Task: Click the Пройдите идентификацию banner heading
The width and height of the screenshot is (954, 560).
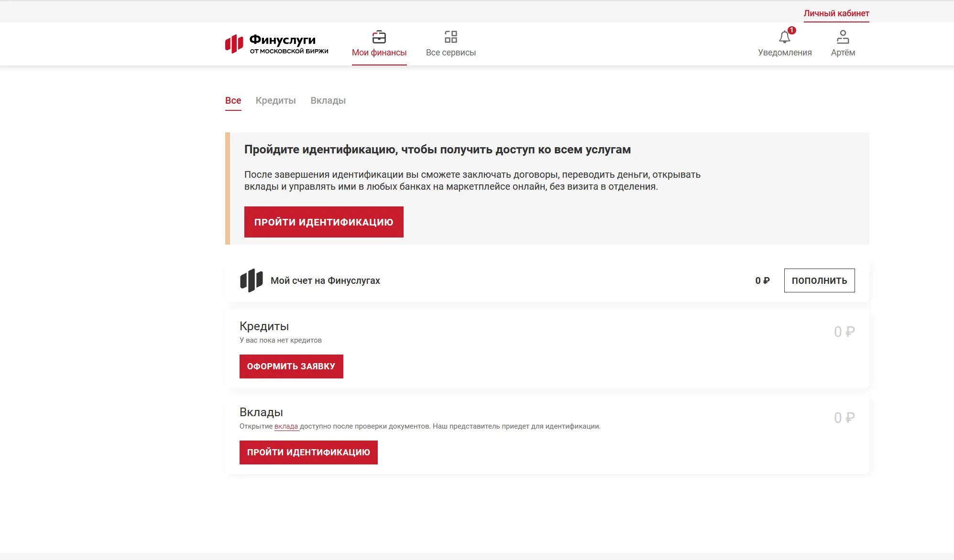Action: coord(438,150)
